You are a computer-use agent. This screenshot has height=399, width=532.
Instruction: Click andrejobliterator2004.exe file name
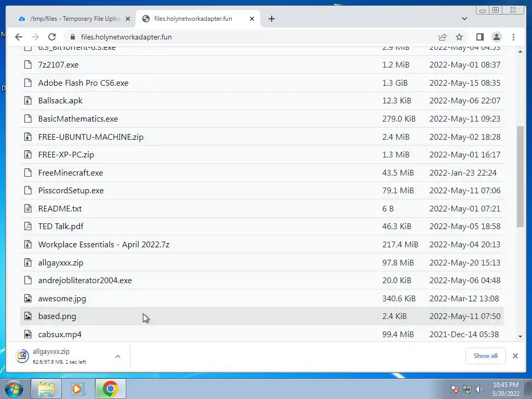85,280
